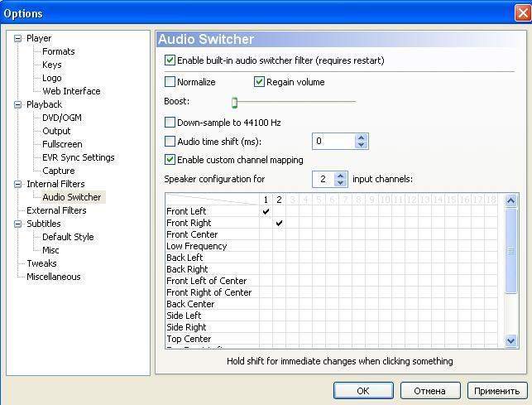Map Low Frequency to channel 2

click(x=279, y=246)
